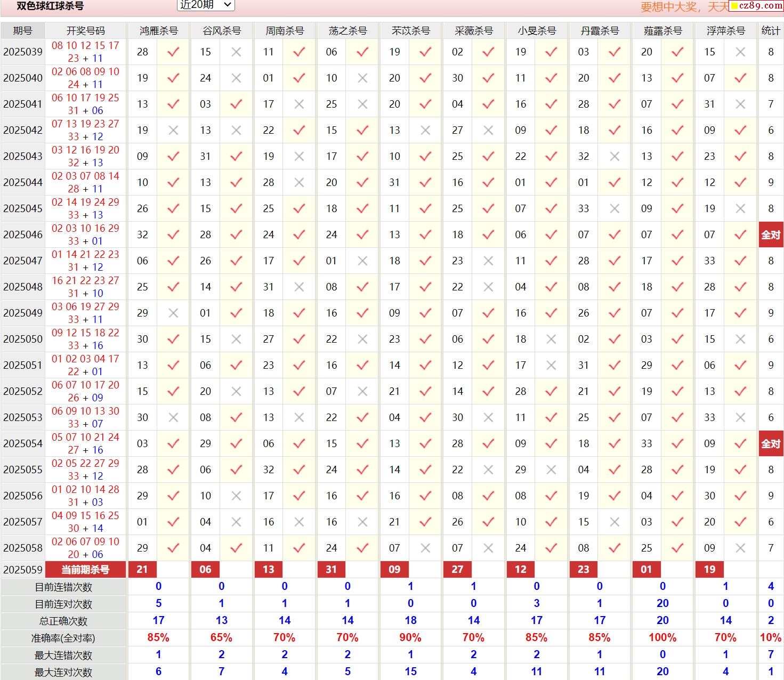Click the X mark for 采薇 in row 2025048

click(x=488, y=287)
